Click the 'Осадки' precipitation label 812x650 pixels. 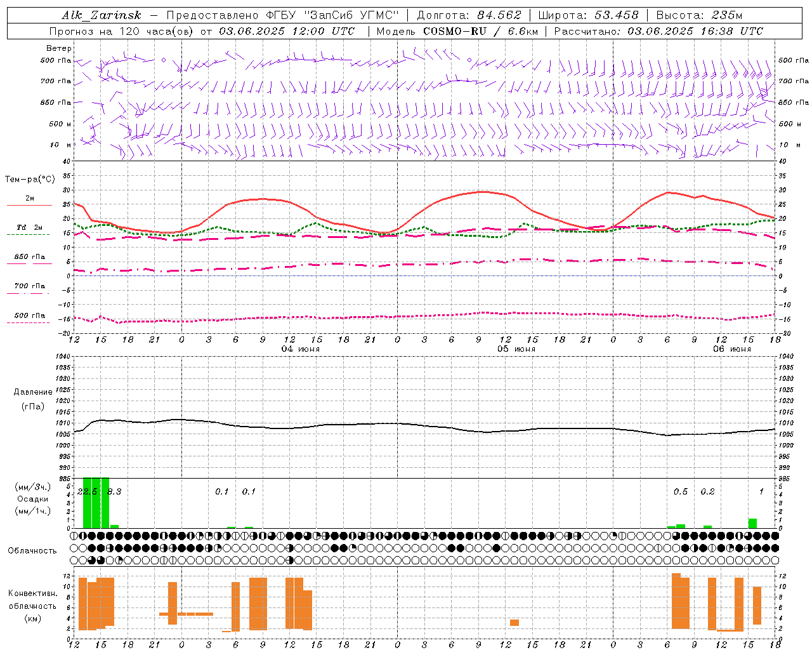pos(32,499)
